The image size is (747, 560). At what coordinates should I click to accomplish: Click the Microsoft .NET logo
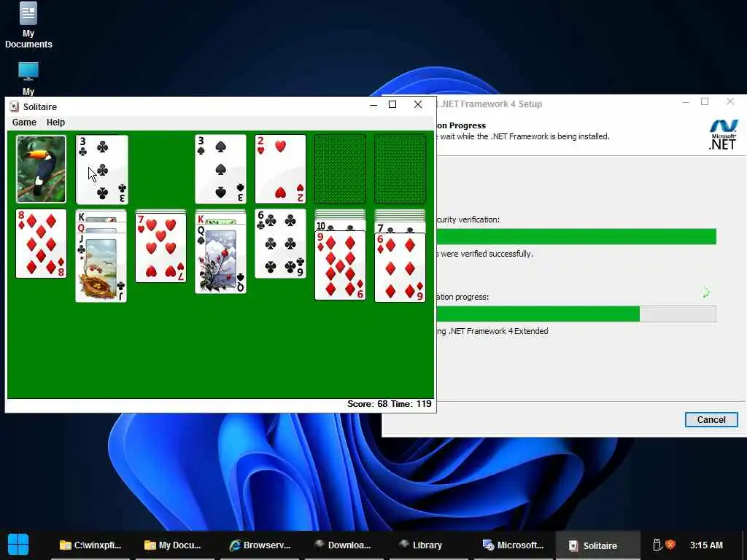click(x=724, y=134)
